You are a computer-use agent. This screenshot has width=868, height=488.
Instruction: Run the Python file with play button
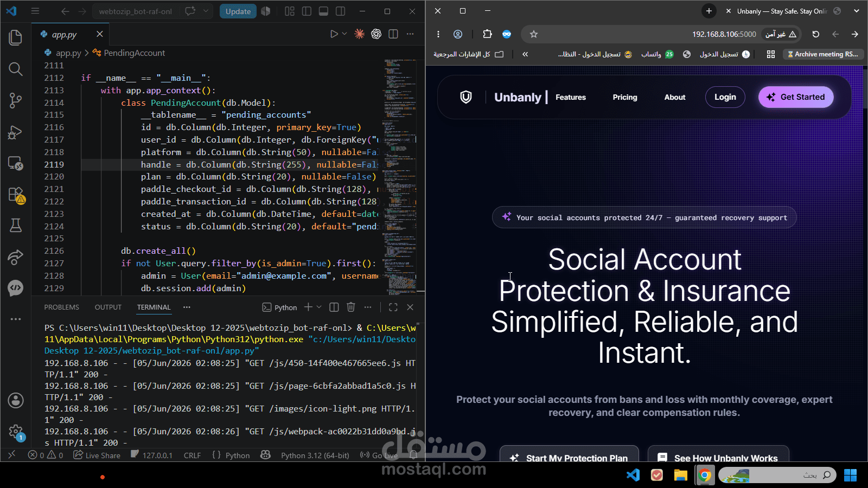(334, 34)
